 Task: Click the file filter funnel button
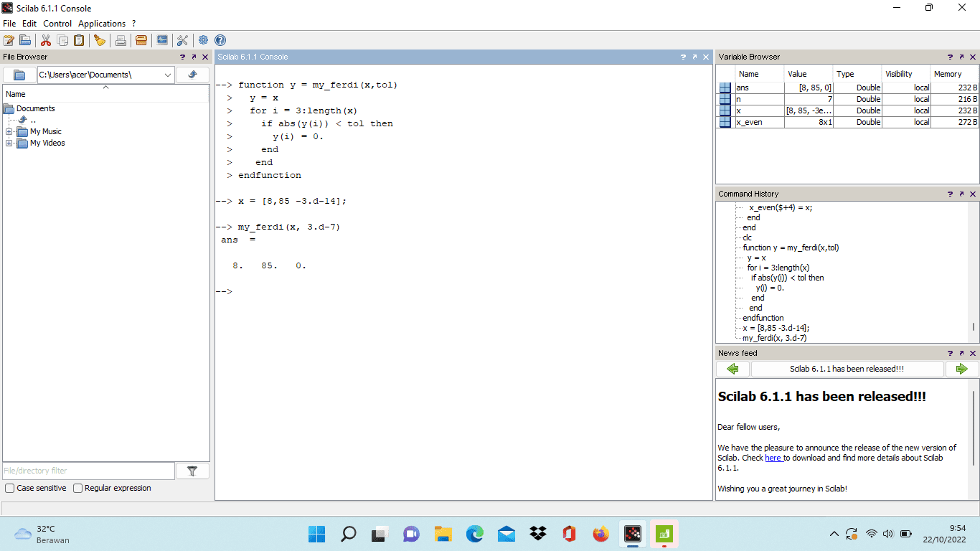click(192, 471)
